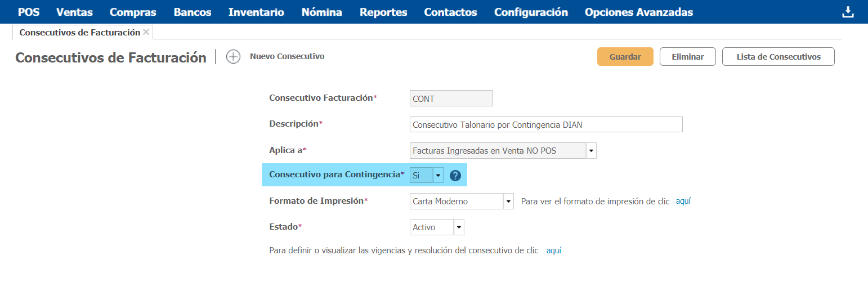Open the Inventario menu
868x282 pixels.
[256, 12]
